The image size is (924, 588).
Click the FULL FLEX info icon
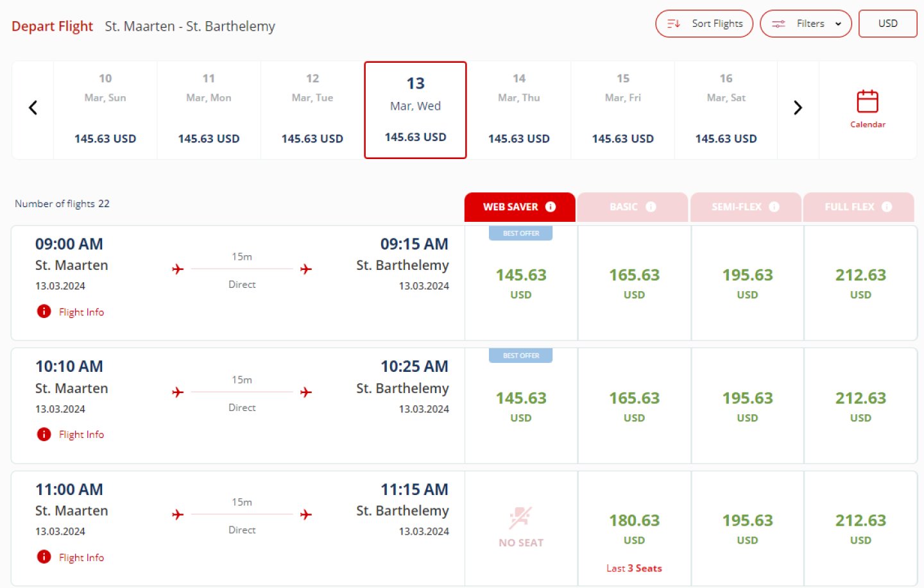pos(887,206)
